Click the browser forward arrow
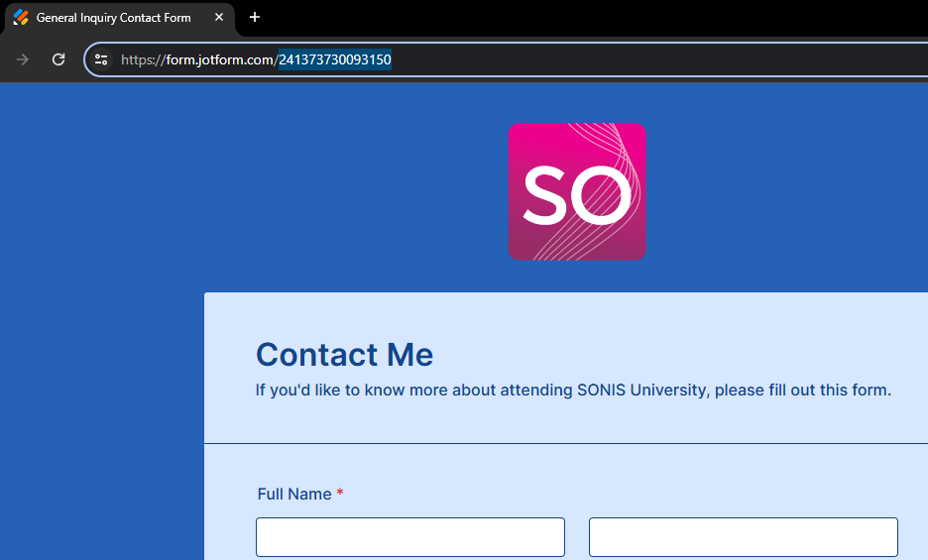 click(x=23, y=59)
